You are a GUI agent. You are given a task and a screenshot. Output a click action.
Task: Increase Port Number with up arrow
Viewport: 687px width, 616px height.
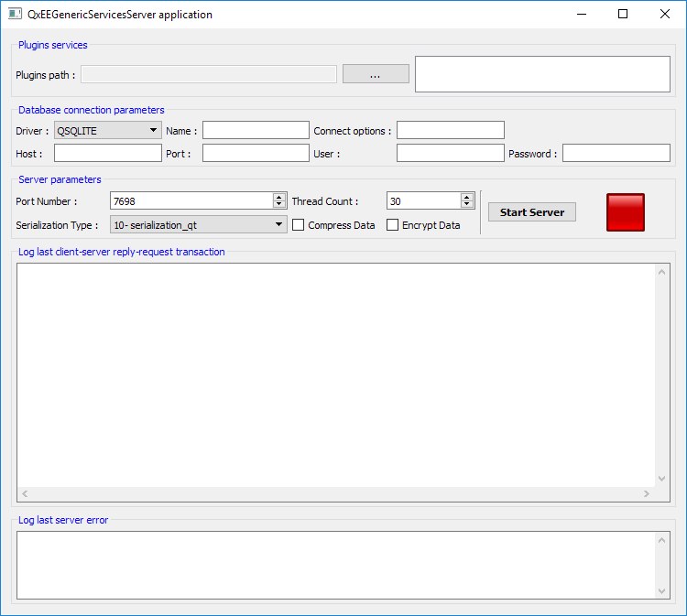[x=279, y=197]
